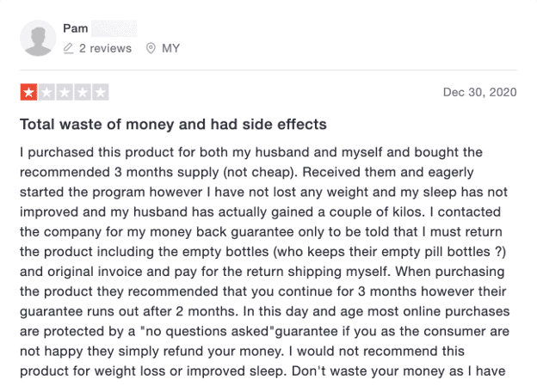Screen dimensions: 537x392
Task: Click the MY country code label
Action: (x=170, y=49)
